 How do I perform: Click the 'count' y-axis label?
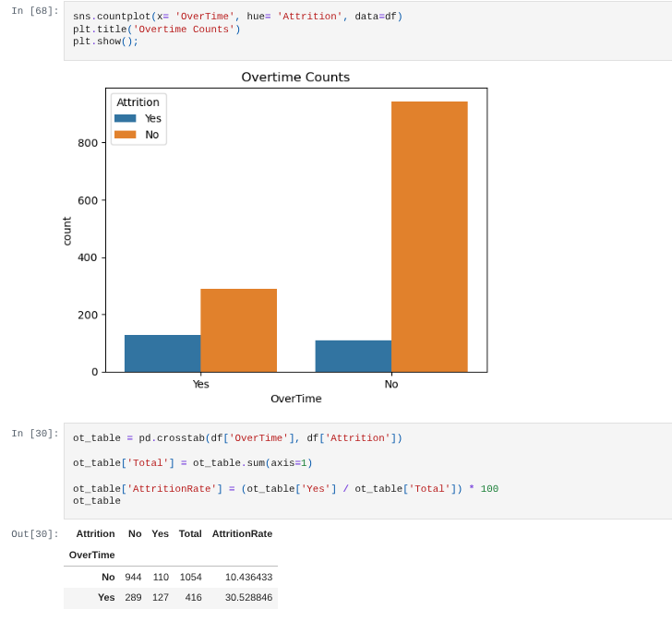66,231
